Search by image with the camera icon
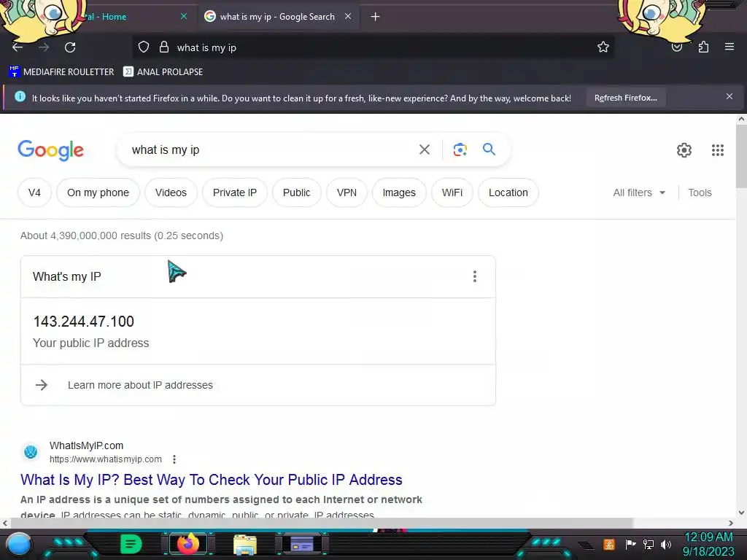Viewport: 747px width, 560px height. click(460, 149)
